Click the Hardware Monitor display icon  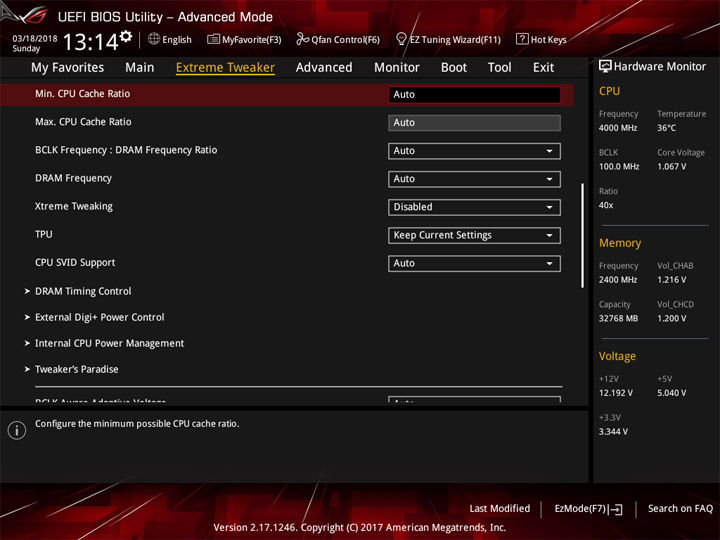pos(605,67)
